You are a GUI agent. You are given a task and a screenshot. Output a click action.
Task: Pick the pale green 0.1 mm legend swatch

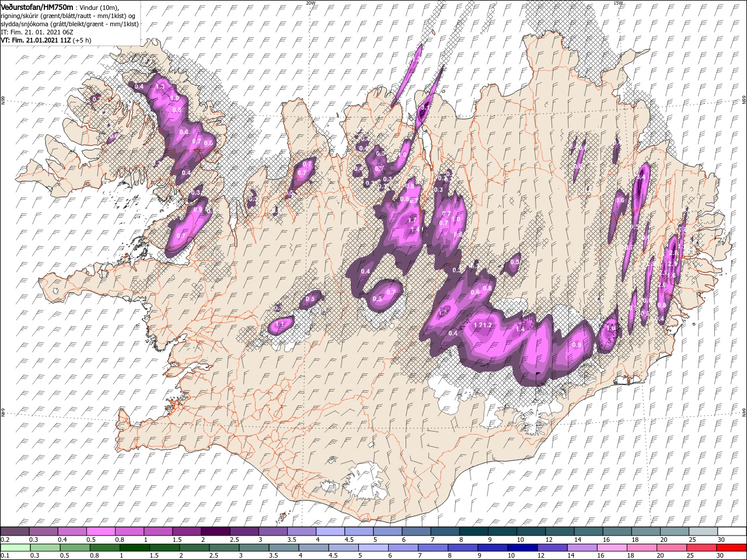click(15, 548)
